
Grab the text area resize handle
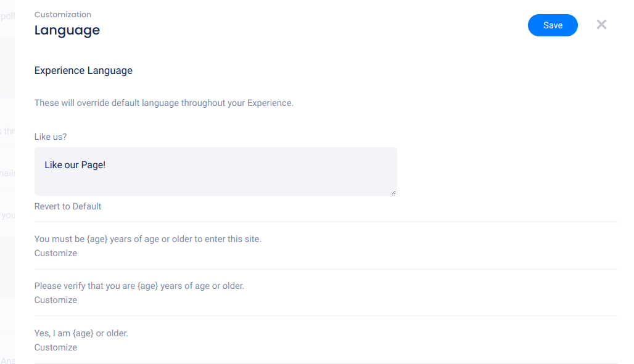click(x=393, y=192)
